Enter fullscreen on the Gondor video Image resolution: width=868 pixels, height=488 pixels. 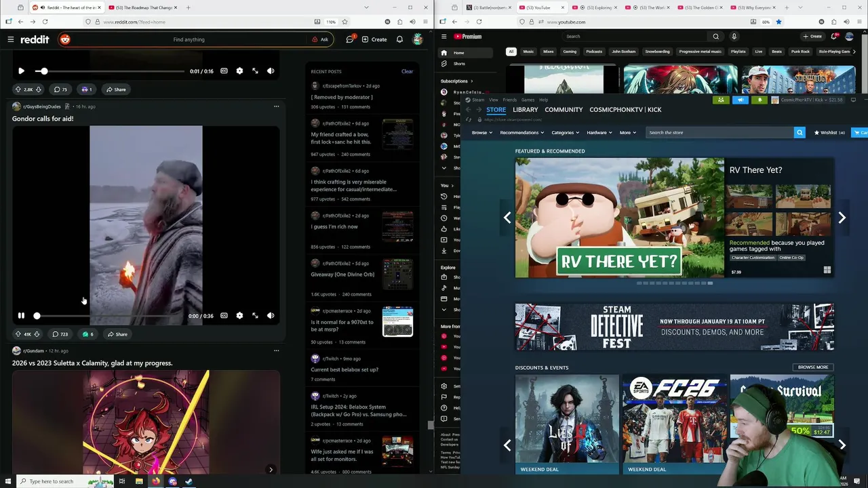pos(255,315)
